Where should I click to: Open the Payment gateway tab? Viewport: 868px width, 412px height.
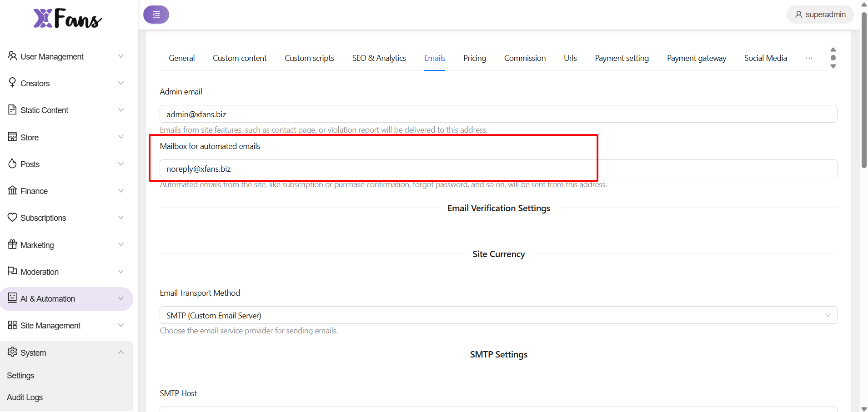click(x=696, y=58)
